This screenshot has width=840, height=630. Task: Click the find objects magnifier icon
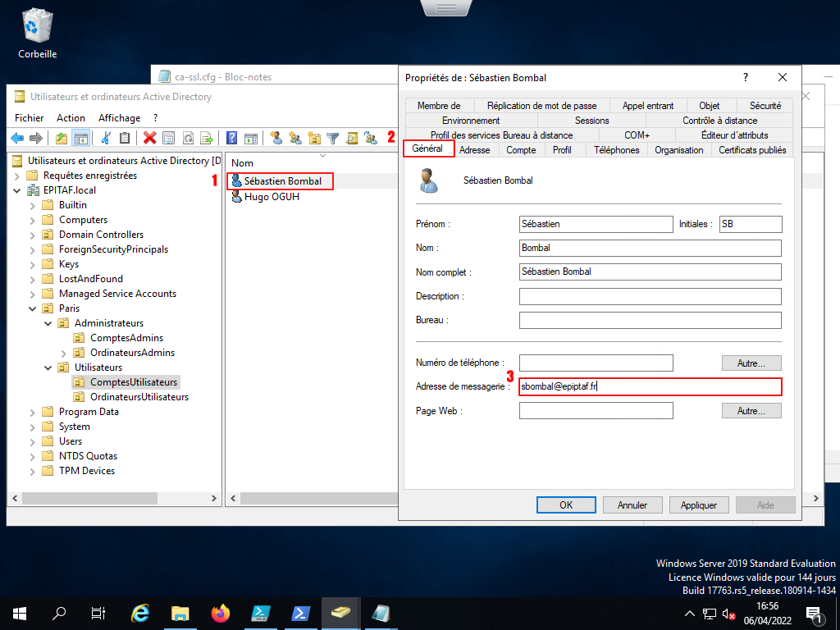352,138
